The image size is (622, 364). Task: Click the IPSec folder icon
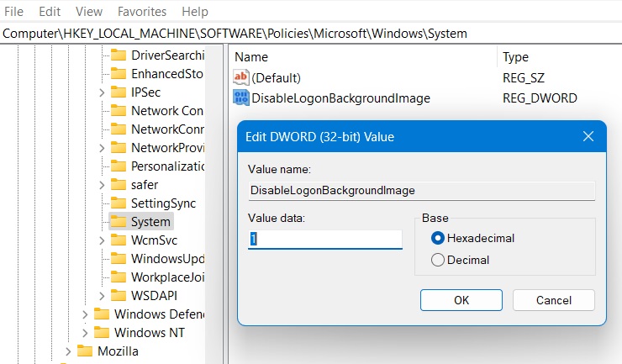coord(119,92)
